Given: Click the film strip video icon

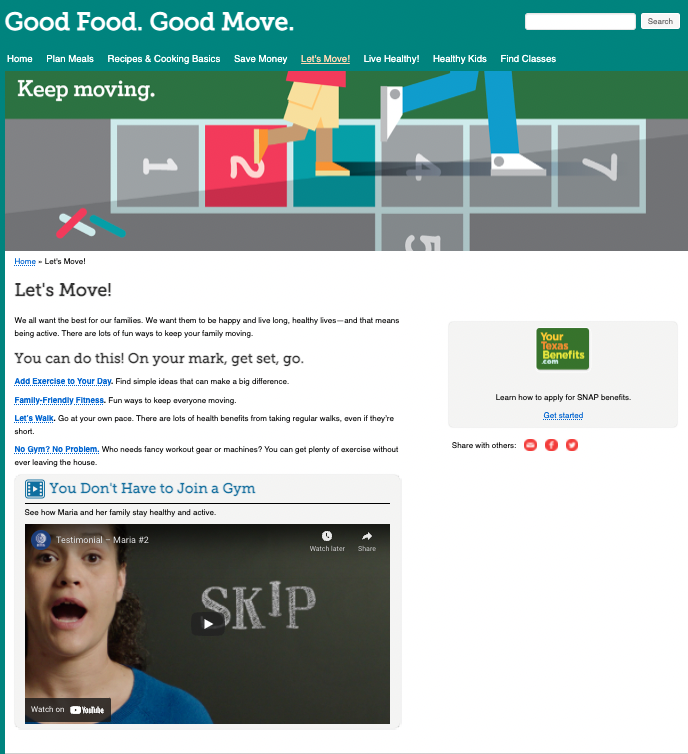Looking at the screenshot, I should [x=35, y=489].
